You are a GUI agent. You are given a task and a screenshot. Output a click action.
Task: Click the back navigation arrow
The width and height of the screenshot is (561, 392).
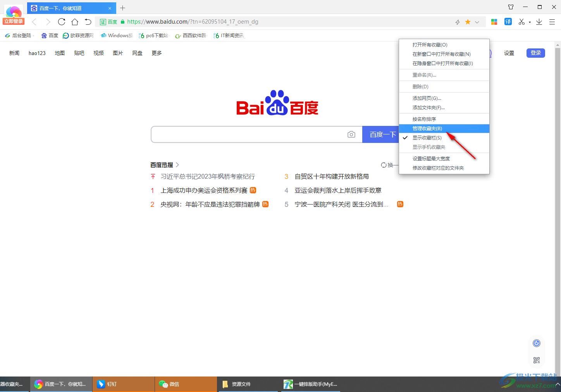(x=34, y=22)
